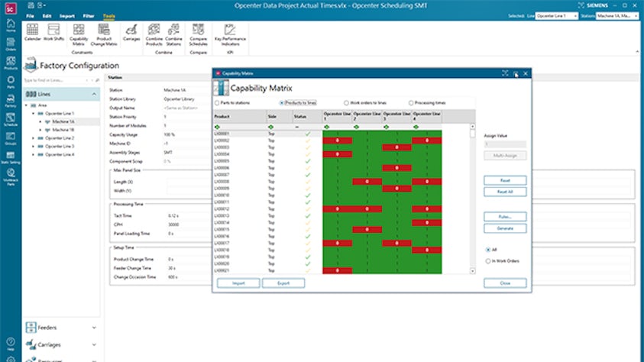The width and height of the screenshot is (644, 362).
Task: Open the Line selection dropdown
Action: click(x=556, y=16)
